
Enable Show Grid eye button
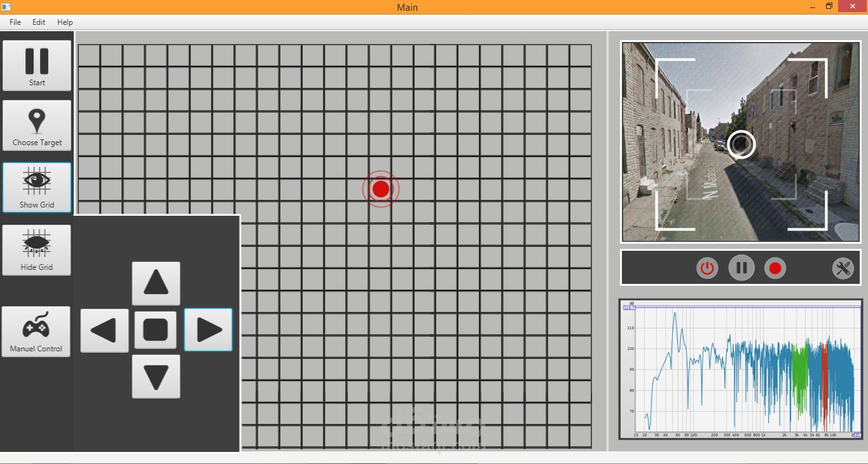point(37,188)
